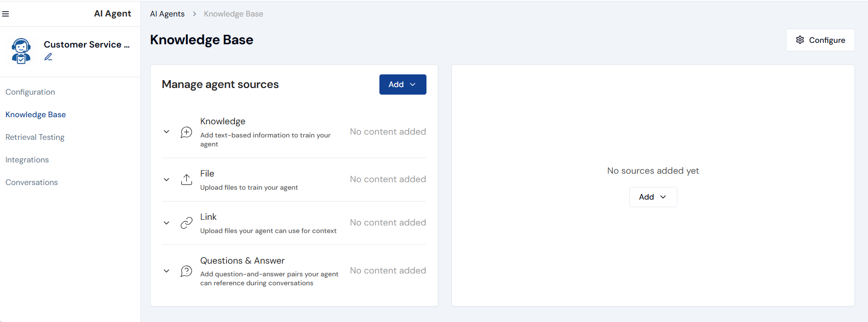The image size is (868, 322).
Task: Open the blue Add dropdown
Action: point(402,84)
